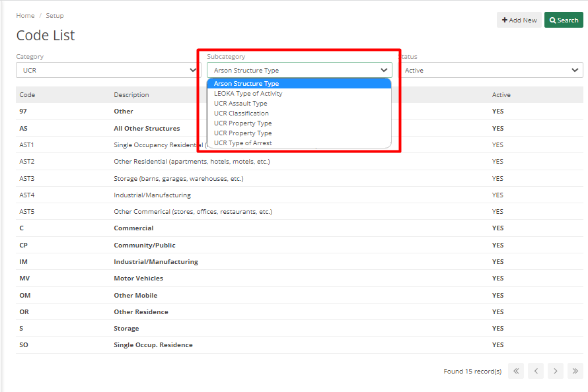The height and width of the screenshot is (392, 588).
Task: Open code 97 labeled Other
Action: click(x=21, y=111)
